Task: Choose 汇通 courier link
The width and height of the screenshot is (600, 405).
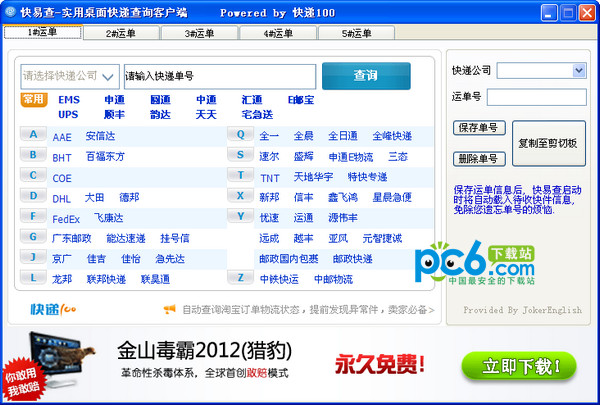Action: [x=252, y=100]
